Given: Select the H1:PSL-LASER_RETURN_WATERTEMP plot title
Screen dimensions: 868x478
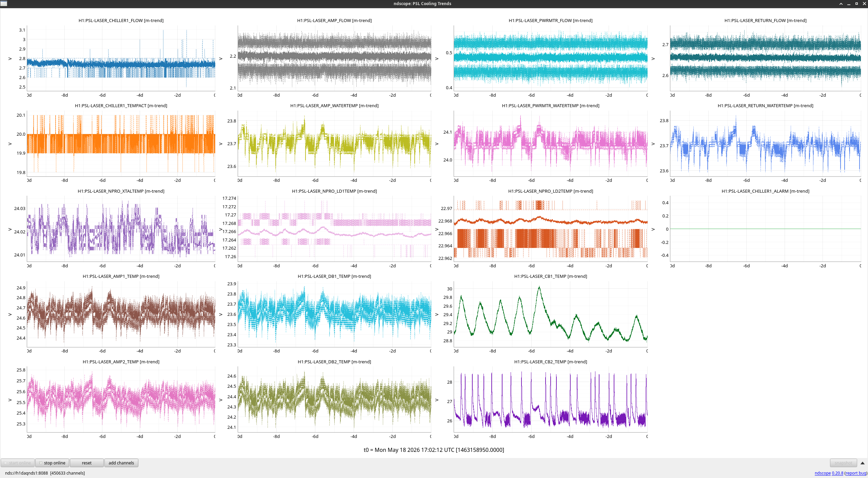Looking at the screenshot, I should tap(766, 106).
